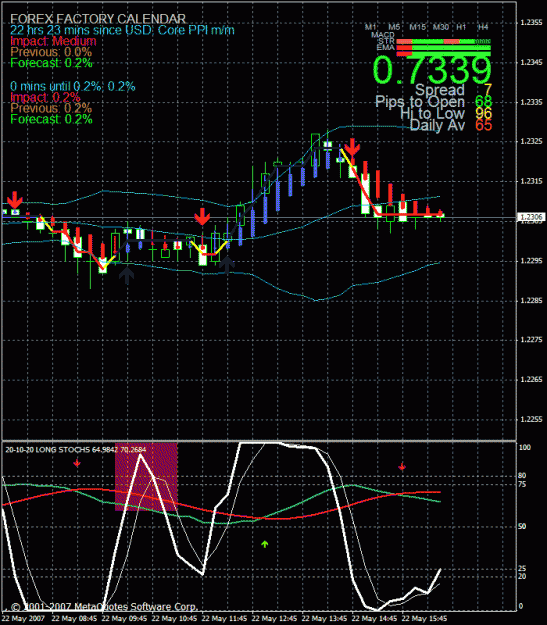
Task: Select the FOREX FACTORY CALENDAR heading
Action: click(98, 19)
